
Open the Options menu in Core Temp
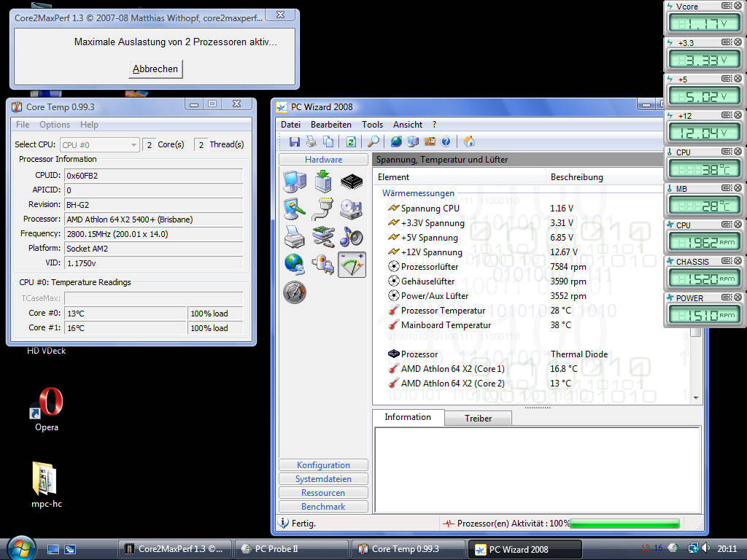54,124
